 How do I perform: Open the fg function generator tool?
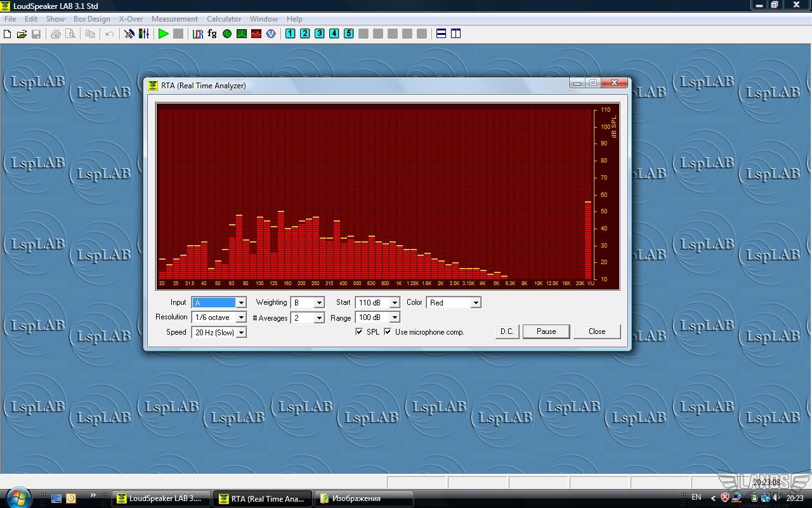pos(213,34)
